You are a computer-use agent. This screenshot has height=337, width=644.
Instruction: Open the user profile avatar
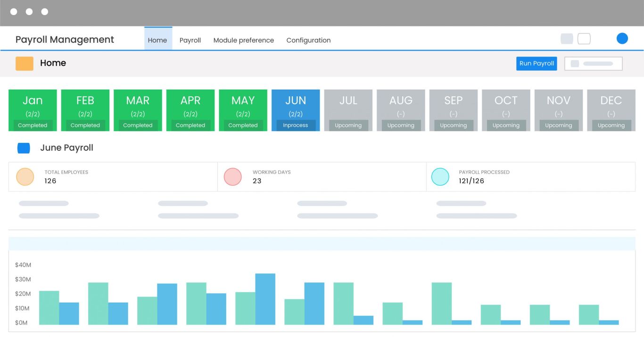[x=622, y=38]
